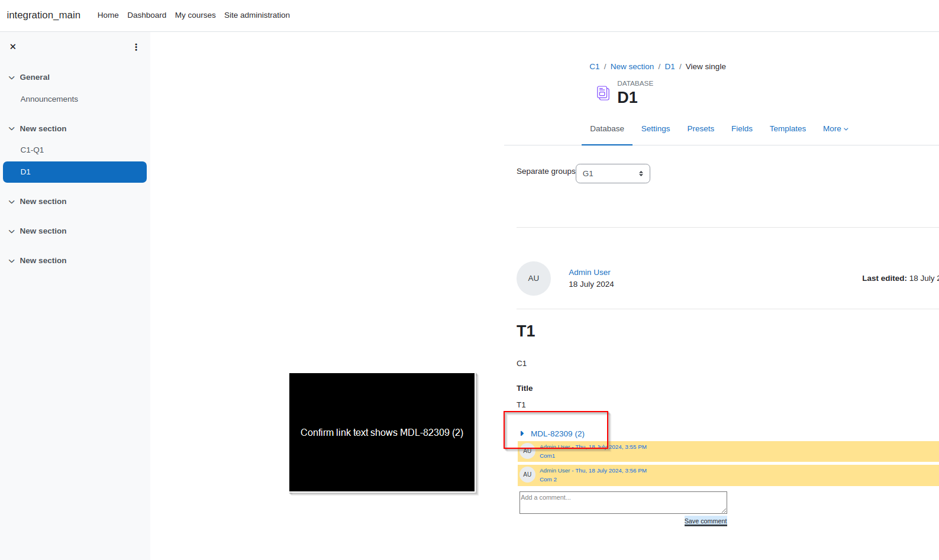Click the Last edited date text
The width and height of the screenshot is (939, 560).
(x=900, y=279)
